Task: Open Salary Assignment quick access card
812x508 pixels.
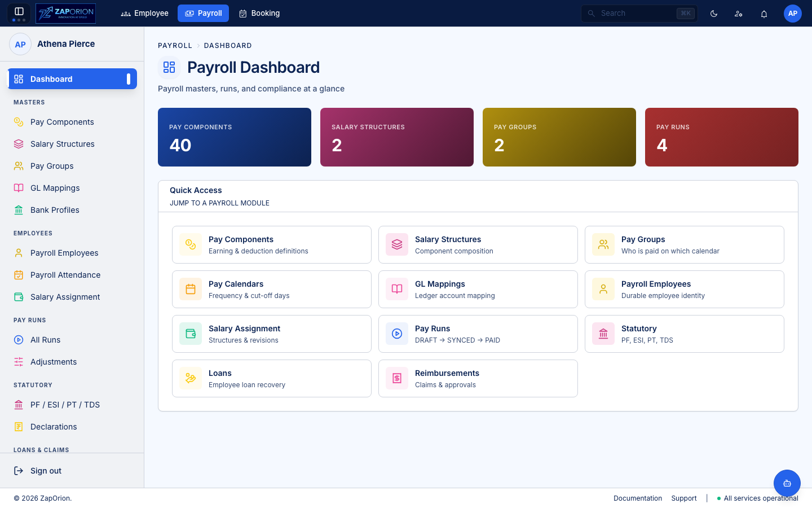Action: (272, 334)
